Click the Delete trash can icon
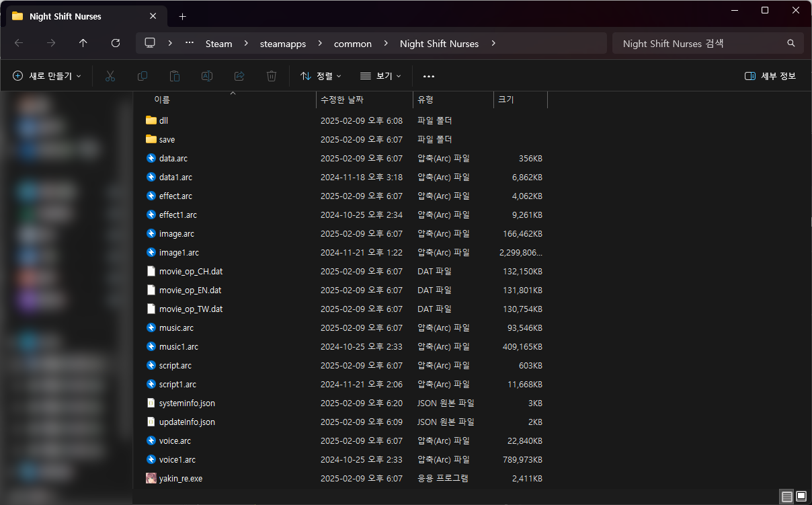The width and height of the screenshot is (812, 505). 272,76
